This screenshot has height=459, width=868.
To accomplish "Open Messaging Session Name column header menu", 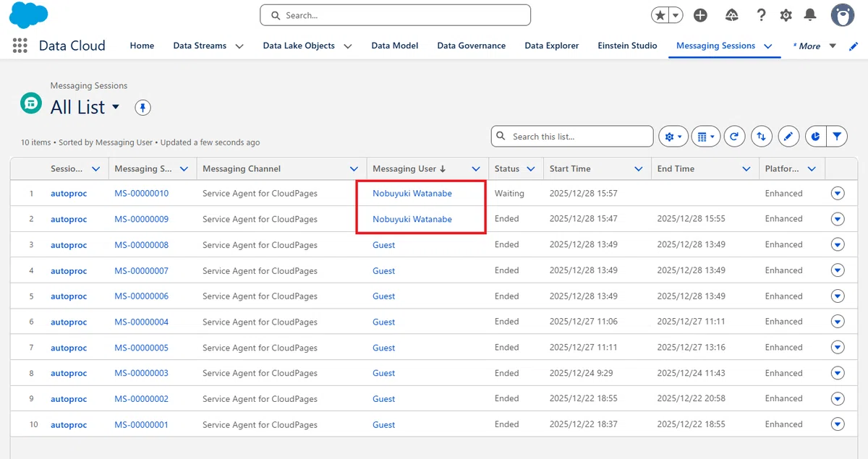I will coord(184,169).
